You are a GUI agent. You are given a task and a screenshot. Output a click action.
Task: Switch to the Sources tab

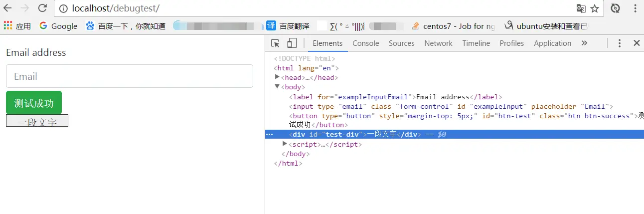tap(402, 43)
